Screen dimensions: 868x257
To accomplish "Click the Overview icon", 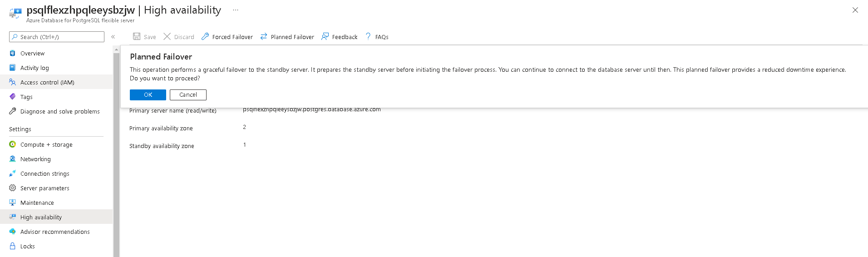I will tap(13, 53).
